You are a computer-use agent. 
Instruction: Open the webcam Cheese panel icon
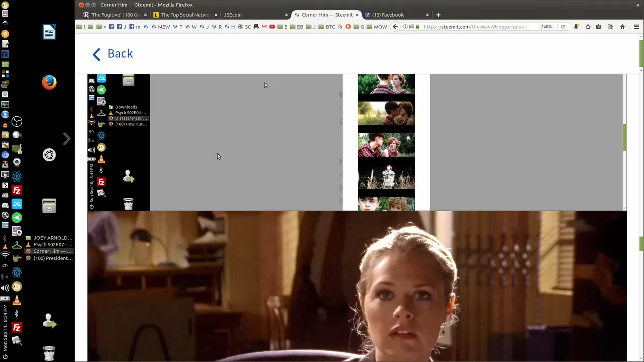(x=17, y=162)
